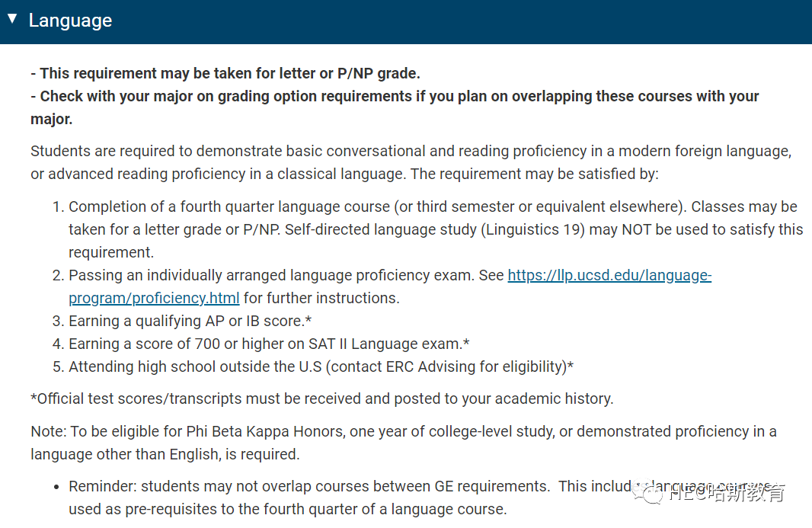
Task: Click the 'Students are required to demonstrate' paragraph
Action: point(411,162)
